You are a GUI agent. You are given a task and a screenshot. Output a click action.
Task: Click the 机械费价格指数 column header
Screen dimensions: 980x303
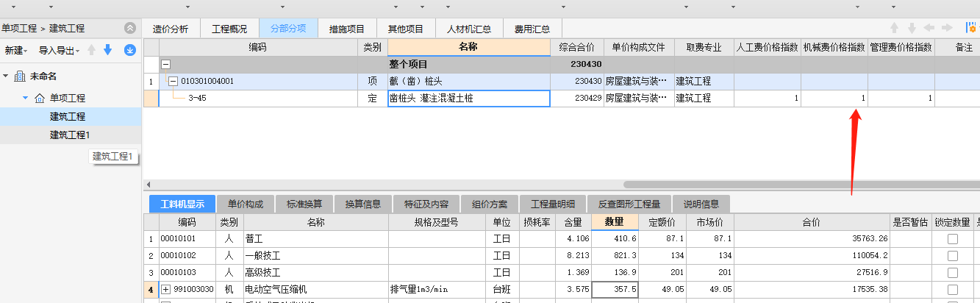pos(834,47)
